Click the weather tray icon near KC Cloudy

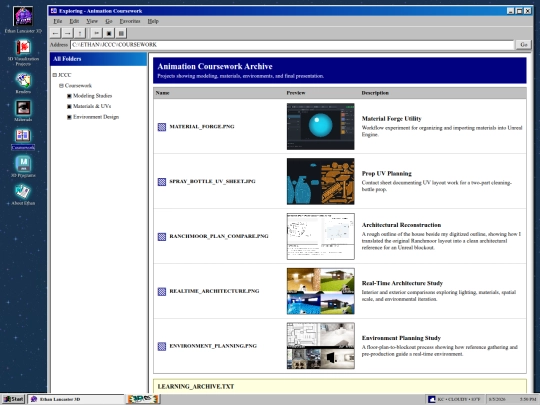432,399
